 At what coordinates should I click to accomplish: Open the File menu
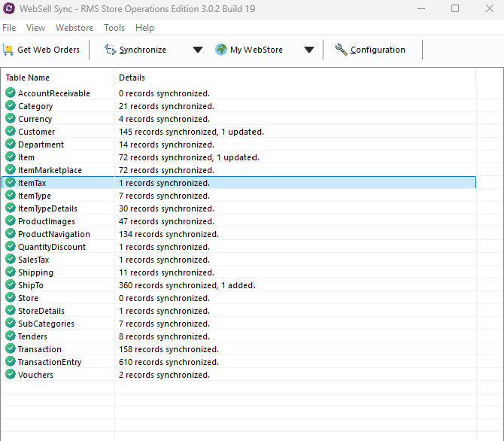[9, 28]
